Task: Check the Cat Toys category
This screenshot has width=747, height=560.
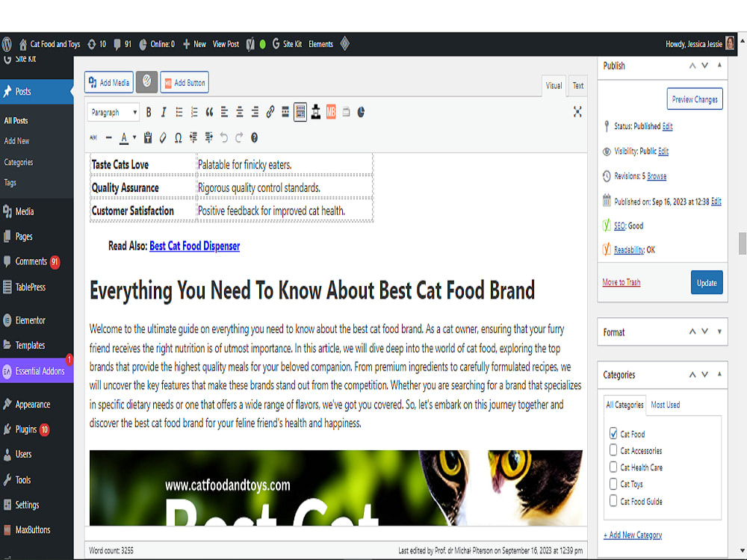Action: click(613, 484)
